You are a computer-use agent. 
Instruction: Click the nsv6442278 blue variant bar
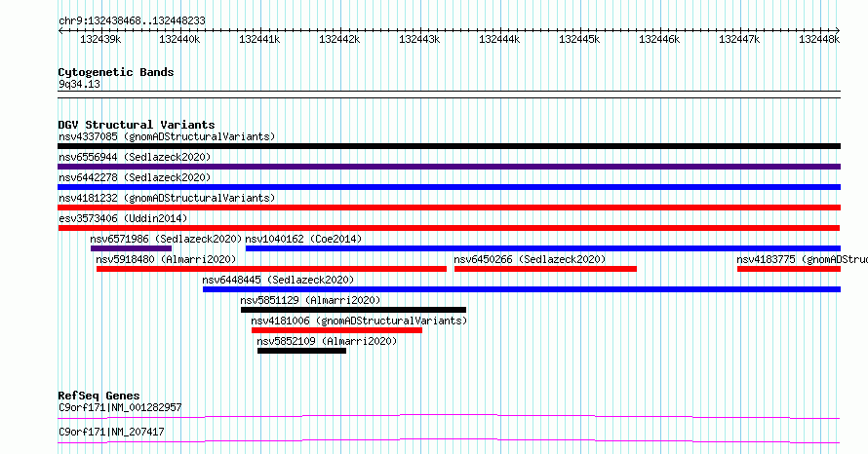449,187
